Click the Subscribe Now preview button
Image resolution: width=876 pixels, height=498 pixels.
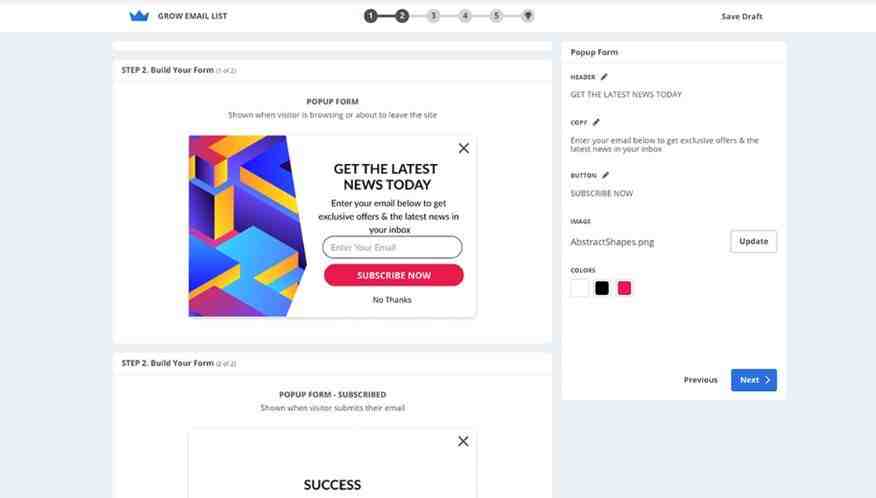pos(393,275)
